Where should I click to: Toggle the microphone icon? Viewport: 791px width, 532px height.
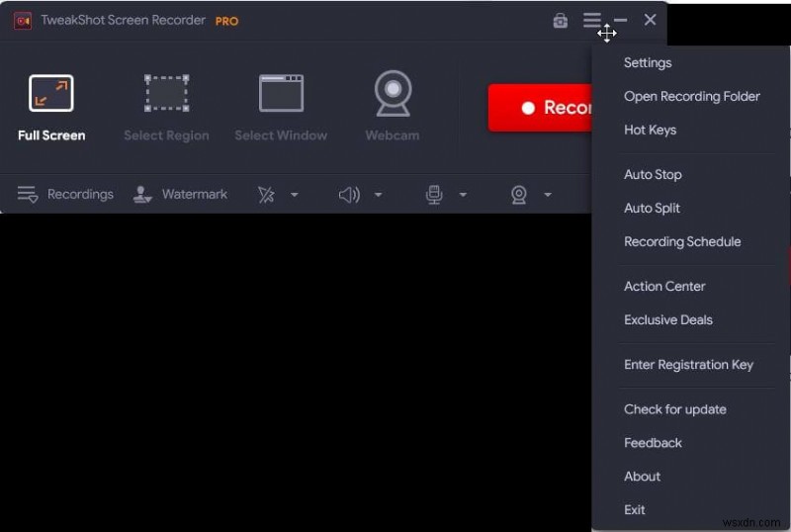[434, 195]
